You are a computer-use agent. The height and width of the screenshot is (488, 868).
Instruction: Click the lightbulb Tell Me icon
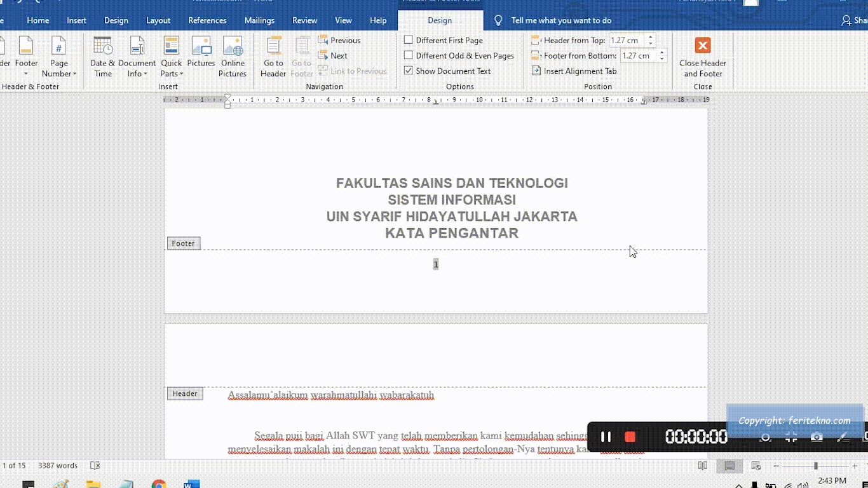[499, 20]
